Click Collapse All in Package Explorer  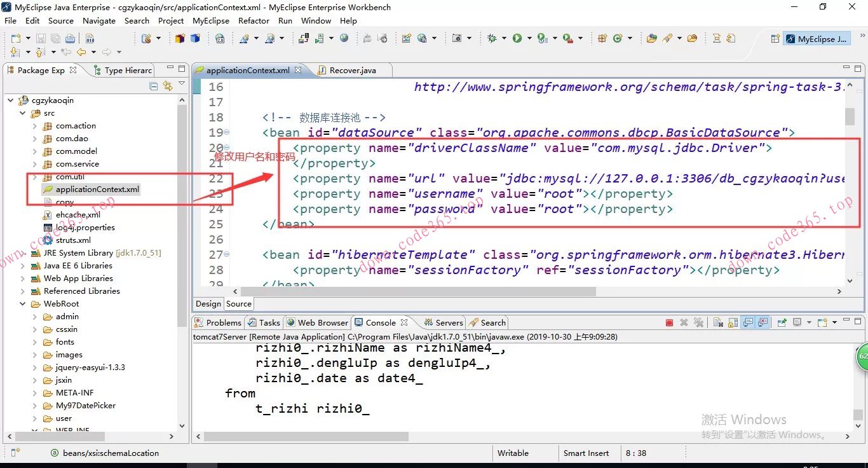153,86
